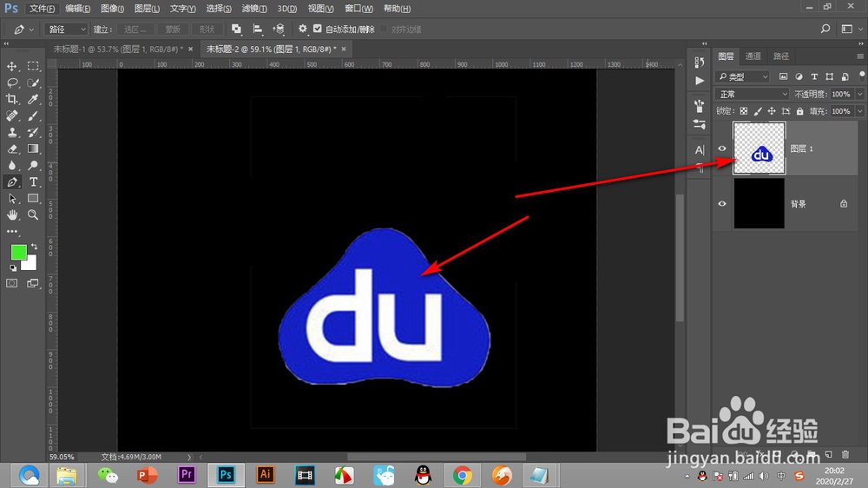
Task: Open the 图层(L) menu
Action: pos(147,9)
